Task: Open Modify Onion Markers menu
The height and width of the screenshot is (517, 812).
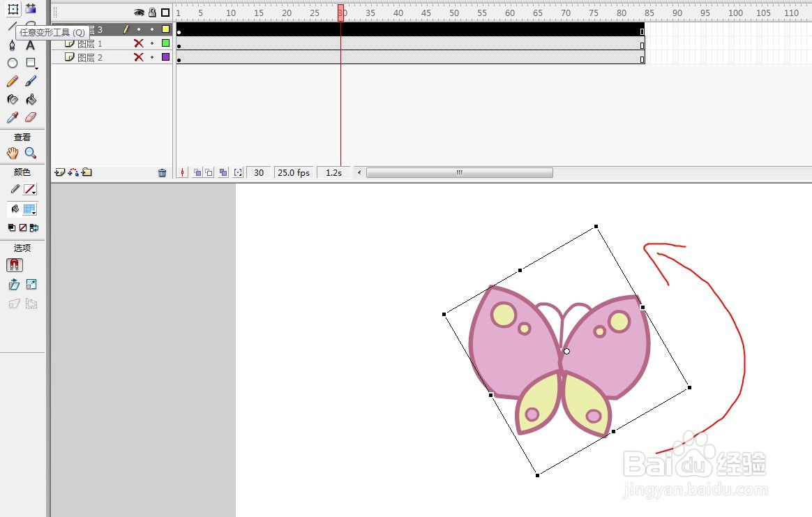Action: pyautogui.click(x=238, y=172)
